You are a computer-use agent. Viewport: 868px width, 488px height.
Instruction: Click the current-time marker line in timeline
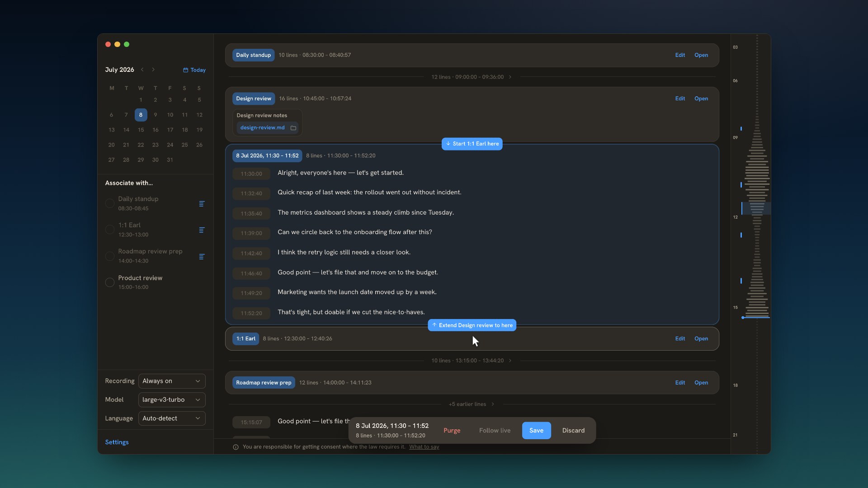tap(756, 318)
